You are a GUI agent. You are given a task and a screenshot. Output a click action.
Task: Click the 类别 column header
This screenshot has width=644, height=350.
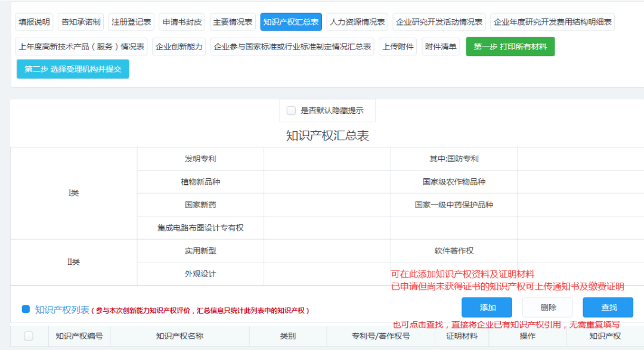pyautogui.click(x=288, y=336)
